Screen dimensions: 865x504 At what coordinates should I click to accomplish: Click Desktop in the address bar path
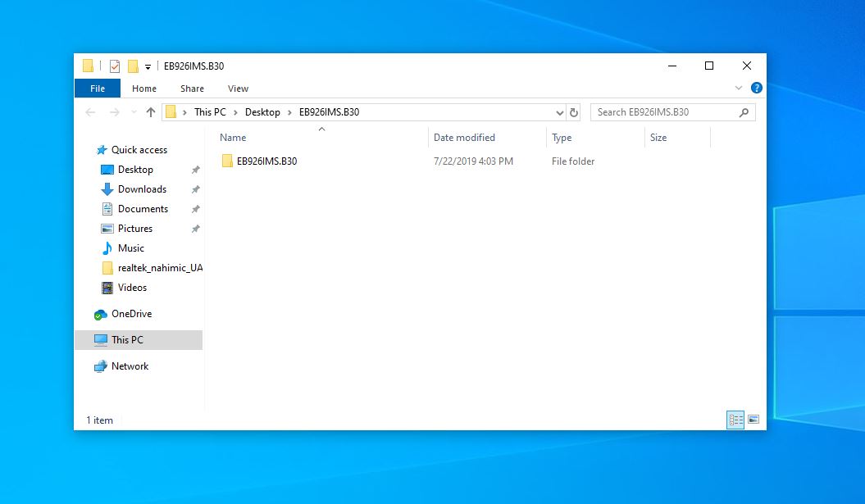(x=262, y=112)
